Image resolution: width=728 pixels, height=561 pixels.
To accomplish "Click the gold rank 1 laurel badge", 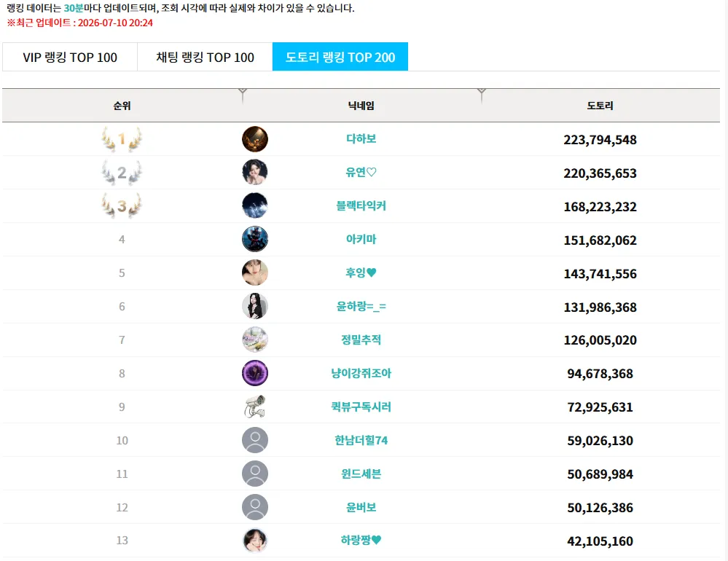I will click(x=122, y=139).
